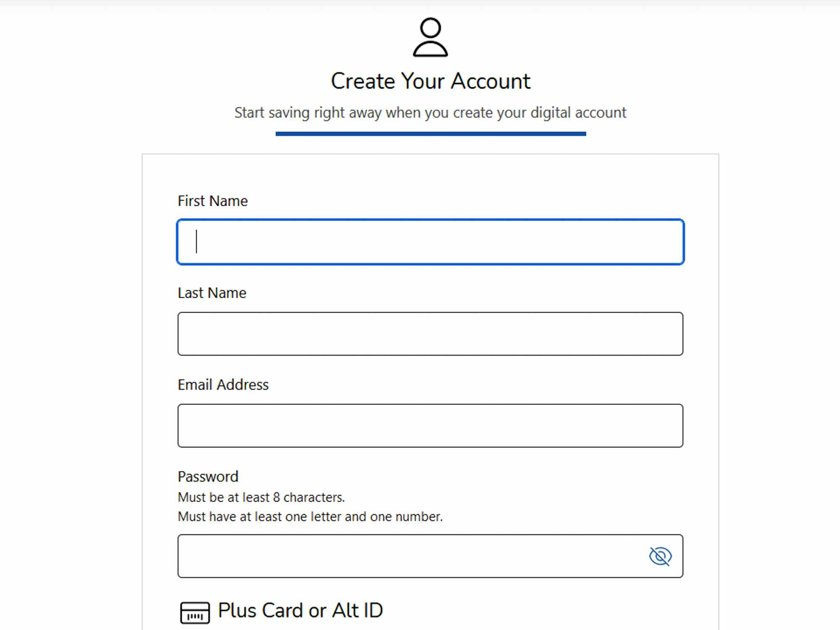The image size is (840, 630).
Task: Click the one letter and number hint
Action: tap(310, 517)
